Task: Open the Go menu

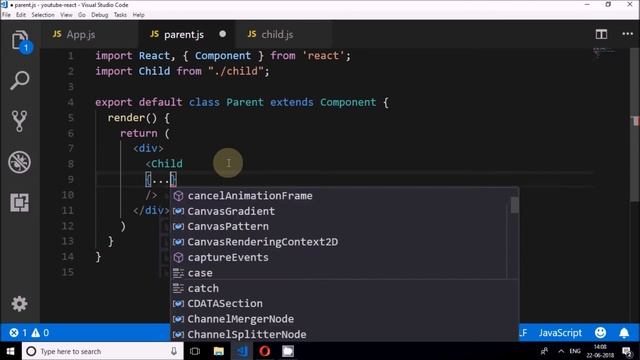Action: tap(82, 15)
